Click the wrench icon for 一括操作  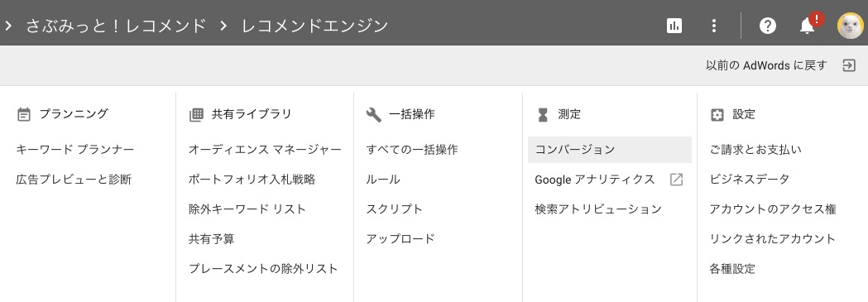click(x=374, y=114)
